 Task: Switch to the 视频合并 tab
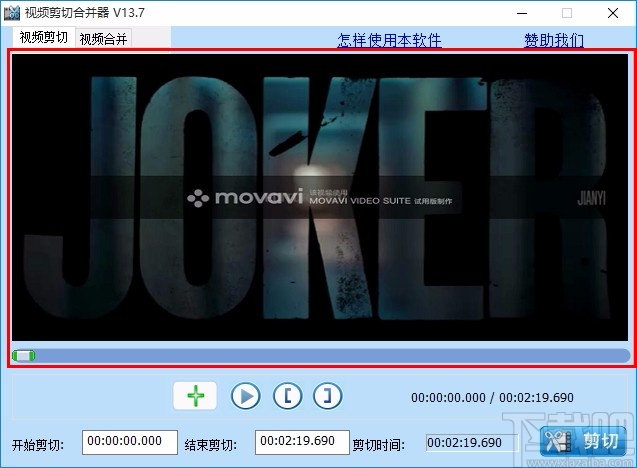pyautogui.click(x=103, y=39)
